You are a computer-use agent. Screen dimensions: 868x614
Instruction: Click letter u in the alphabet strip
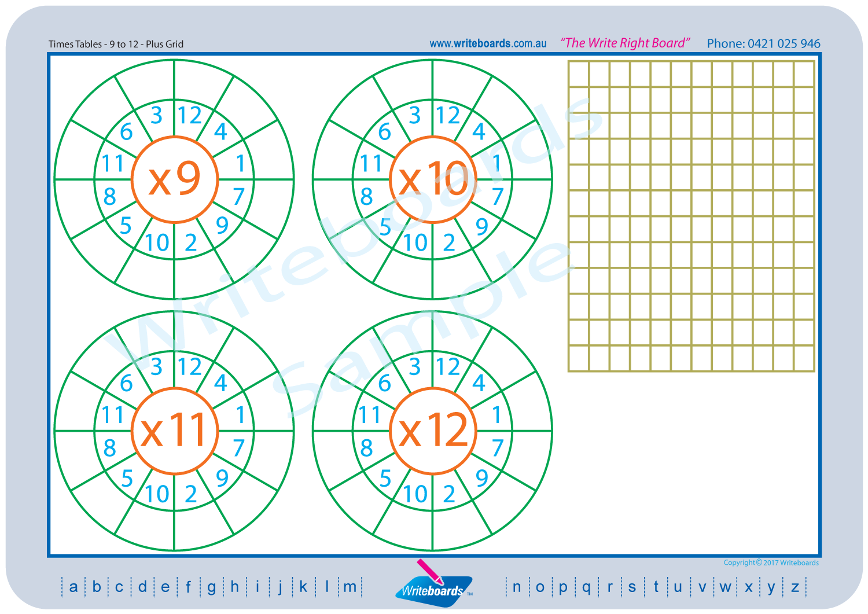(x=678, y=587)
